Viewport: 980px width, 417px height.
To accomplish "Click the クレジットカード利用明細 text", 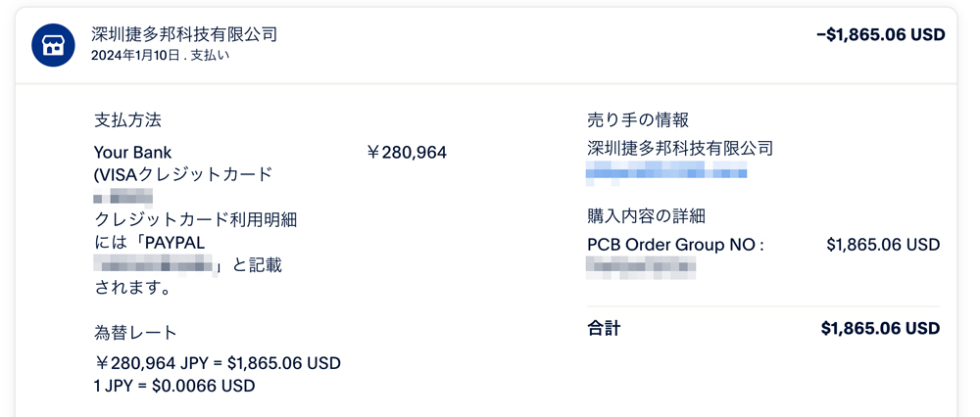I will click(x=195, y=220).
